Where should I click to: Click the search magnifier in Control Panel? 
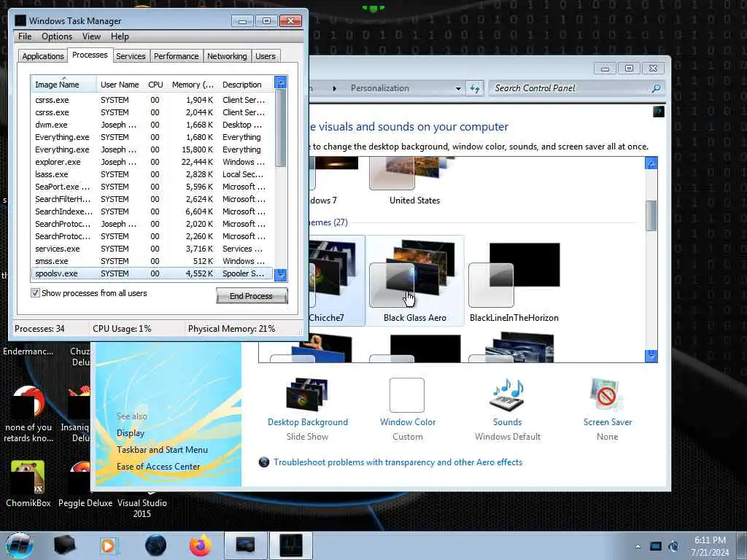[656, 88]
